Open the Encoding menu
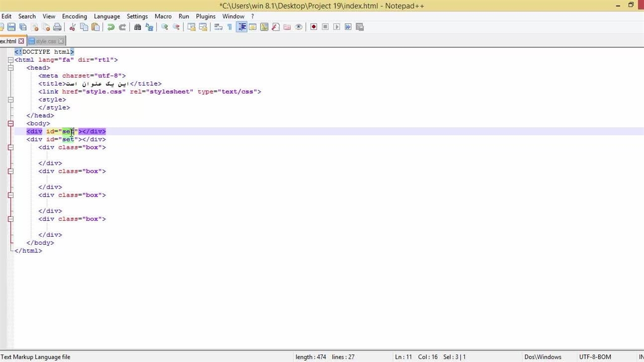Viewport: 644px width, 362px height. (x=74, y=16)
